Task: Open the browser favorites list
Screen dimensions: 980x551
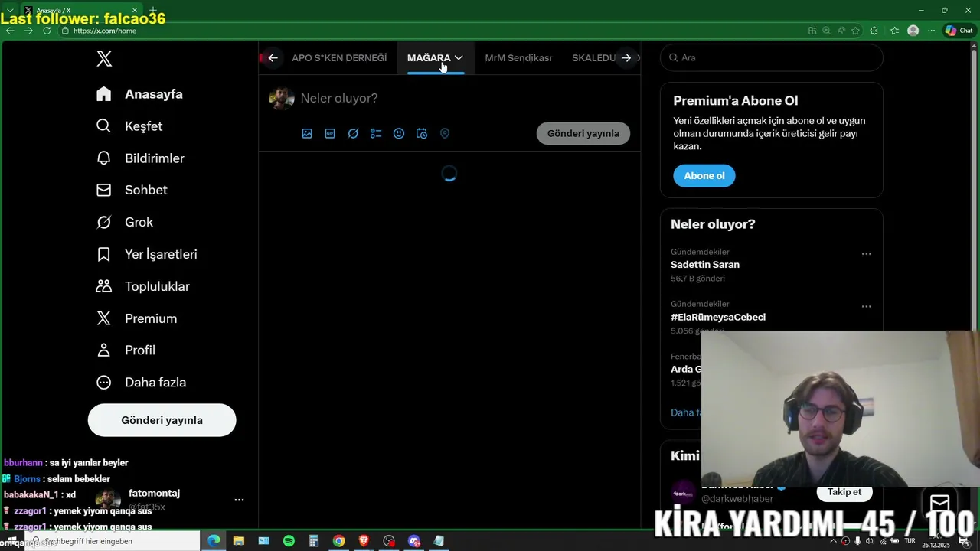Action: 894,31
